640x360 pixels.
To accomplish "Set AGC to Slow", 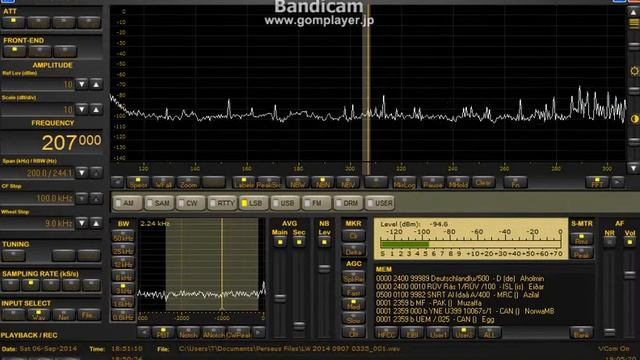I will pyautogui.click(x=353, y=318).
